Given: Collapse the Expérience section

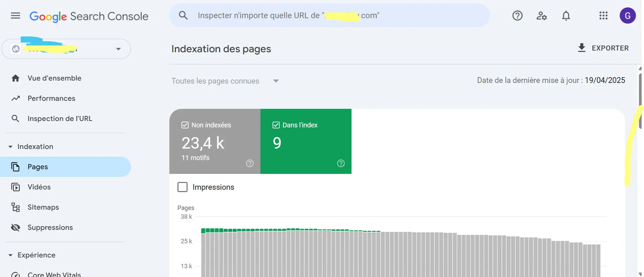Looking at the screenshot, I should click(x=10, y=255).
